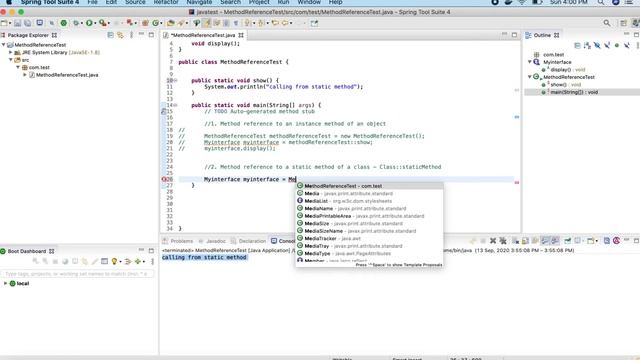Viewport: 640px width, 360px height.
Task: Click the Boot Dashboard lightbulb icon
Action: 114,261
